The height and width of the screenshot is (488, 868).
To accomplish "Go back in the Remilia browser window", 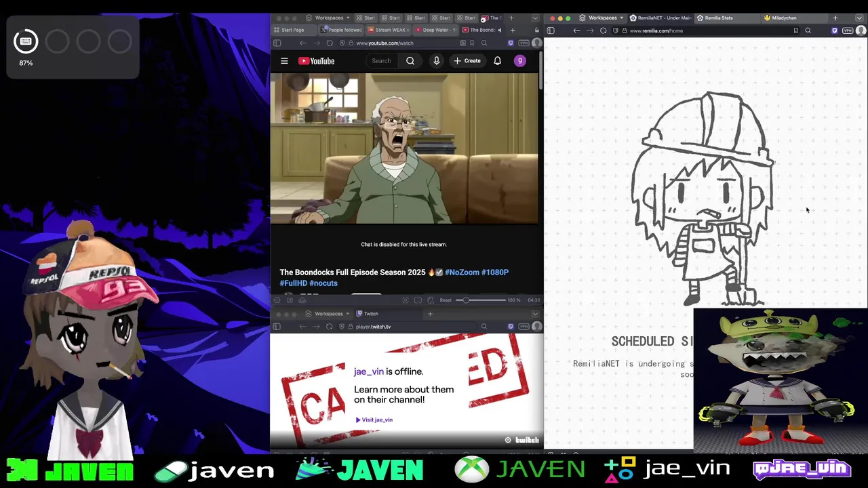I will (x=577, y=30).
